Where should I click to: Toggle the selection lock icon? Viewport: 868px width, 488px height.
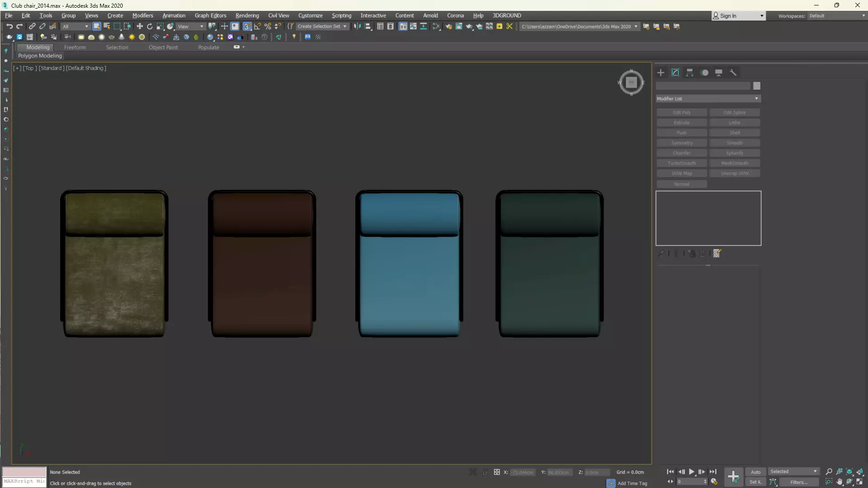pyautogui.click(x=485, y=472)
